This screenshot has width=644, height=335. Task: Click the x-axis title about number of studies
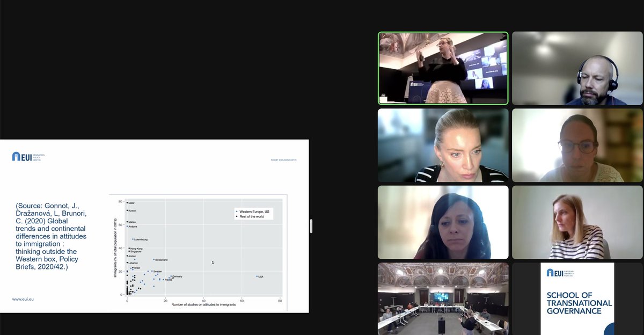click(x=203, y=304)
